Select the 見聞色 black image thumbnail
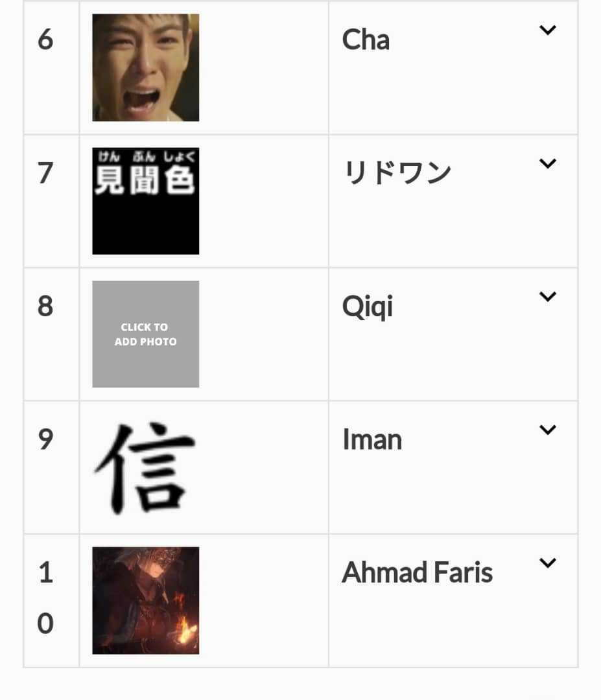 tap(146, 201)
